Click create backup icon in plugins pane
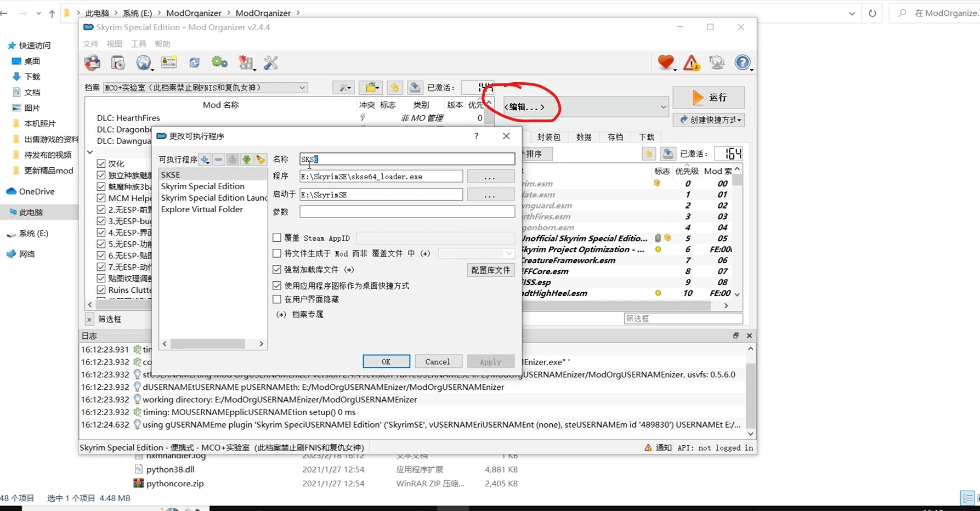Viewport: 980px width, 511px height. tap(667, 154)
